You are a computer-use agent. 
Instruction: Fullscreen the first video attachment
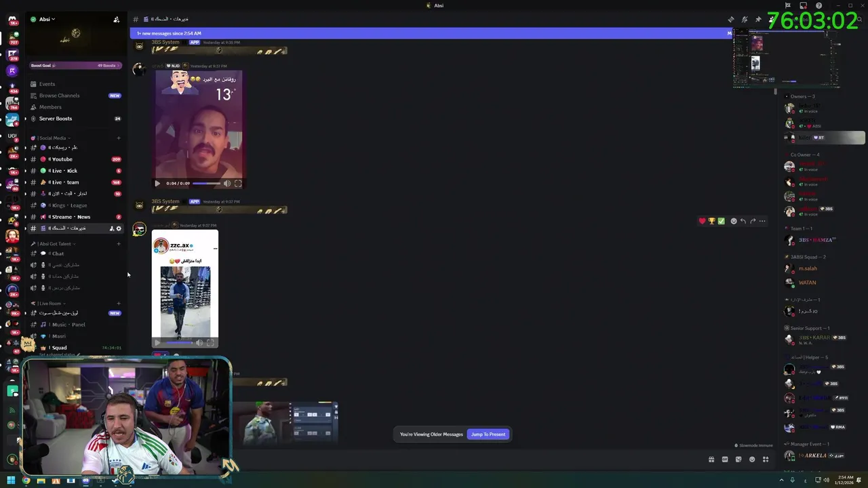click(x=238, y=183)
